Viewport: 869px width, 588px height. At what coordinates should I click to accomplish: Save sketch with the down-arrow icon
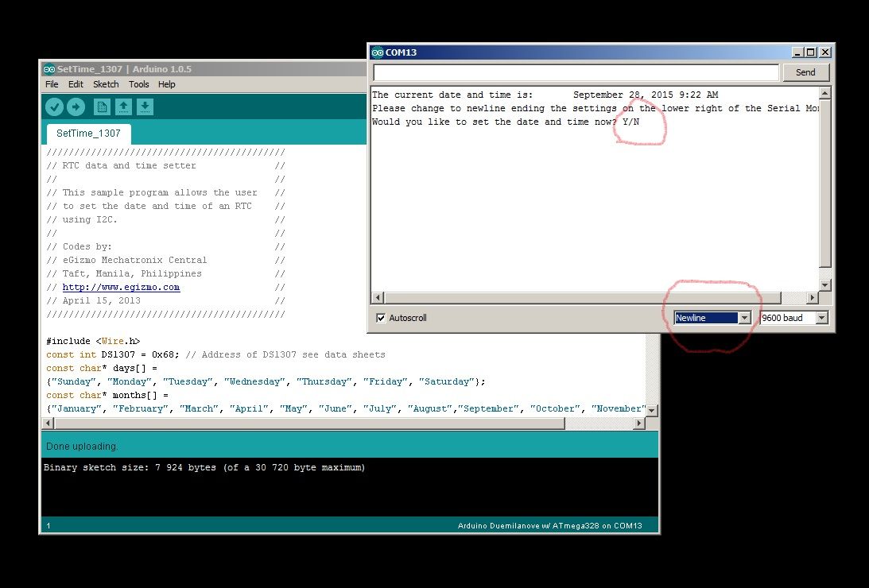[x=145, y=106]
